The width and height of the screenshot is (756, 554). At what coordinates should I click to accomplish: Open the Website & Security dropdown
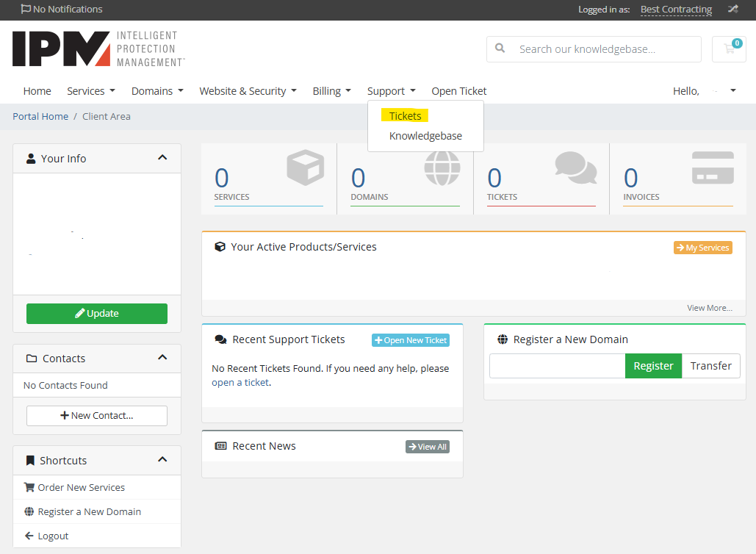pos(248,91)
